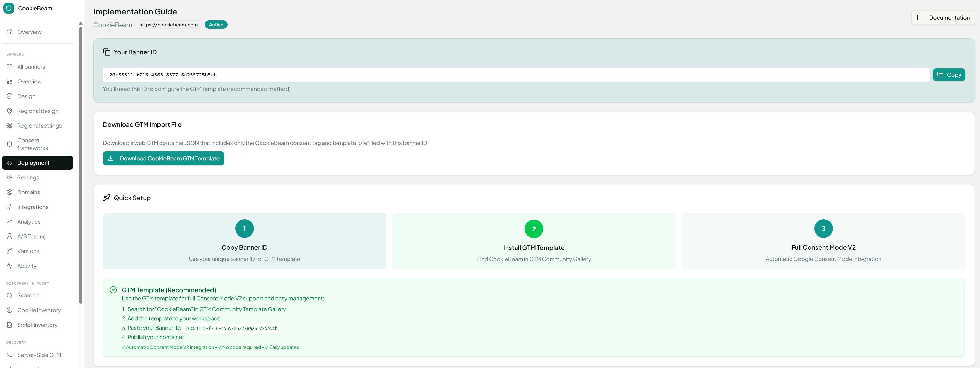
Task: Click the copy icon beside Your Banner ID
Action: pyautogui.click(x=107, y=52)
